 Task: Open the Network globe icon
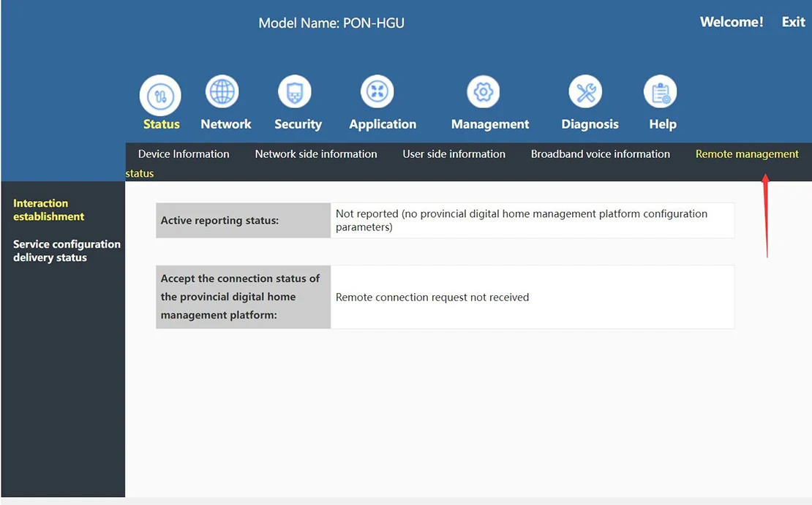click(x=222, y=92)
